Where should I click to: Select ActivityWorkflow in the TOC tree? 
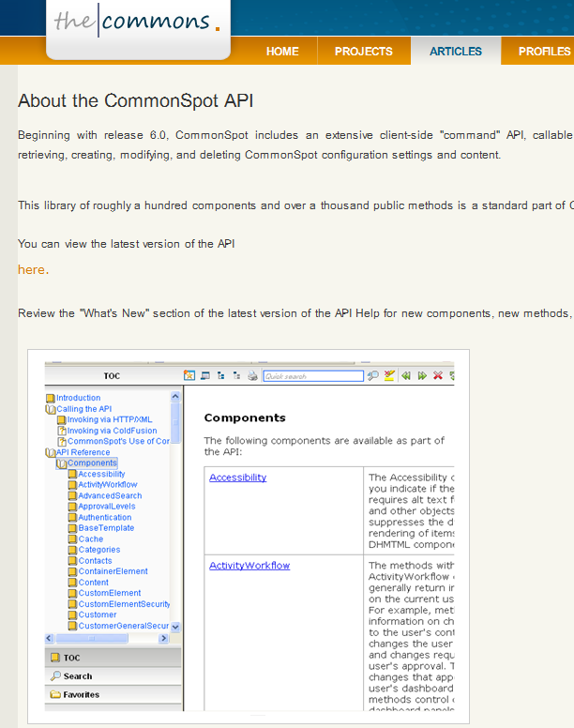tap(108, 485)
